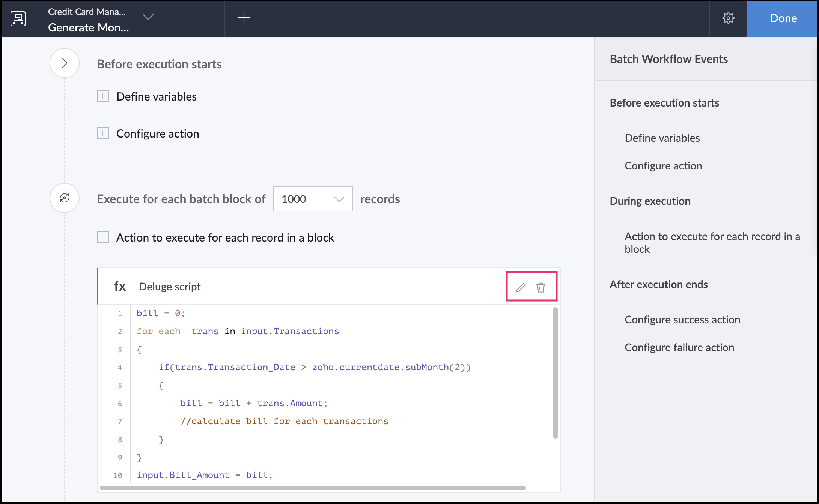Open the workflow name dropdown chevron

(x=148, y=17)
